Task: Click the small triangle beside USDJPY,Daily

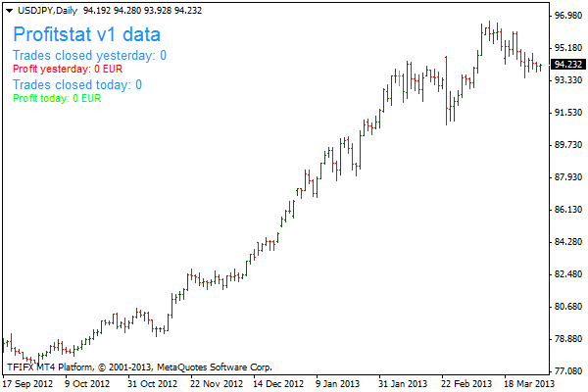Action: coord(9,10)
